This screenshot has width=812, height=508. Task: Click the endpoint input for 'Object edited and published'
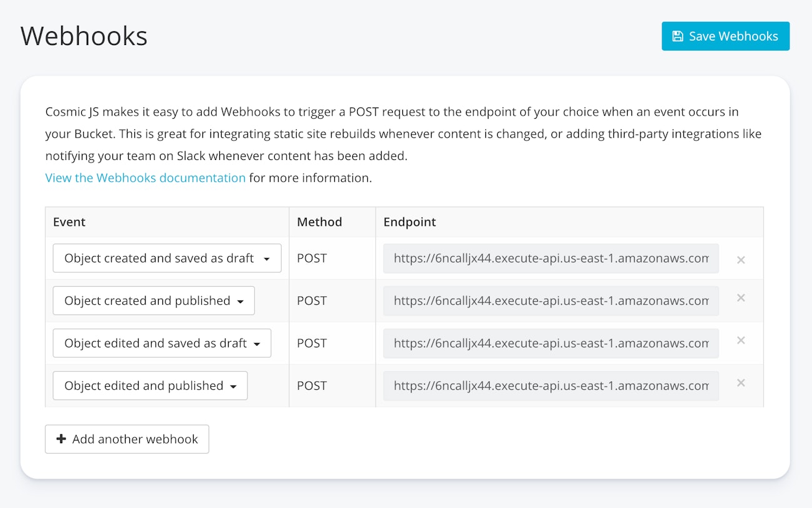tap(550, 386)
